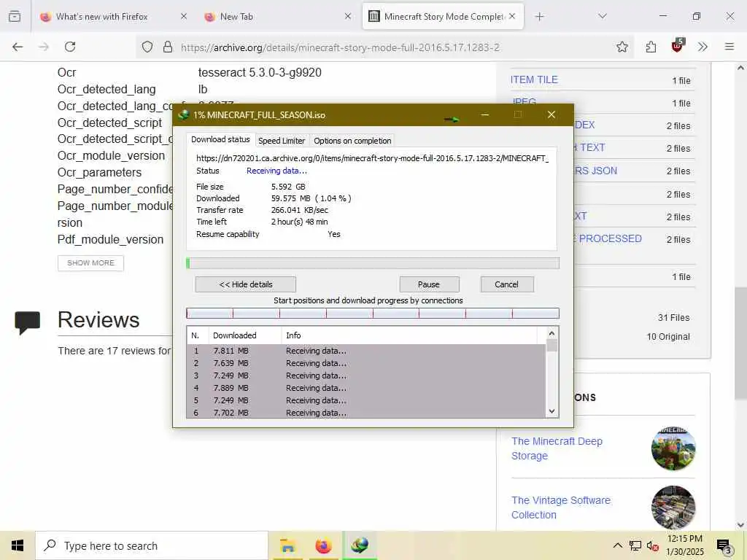Viewport: 747px width, 560px height.
Task: Open the uBlock Origin extension icon
Action: point(678,45)
